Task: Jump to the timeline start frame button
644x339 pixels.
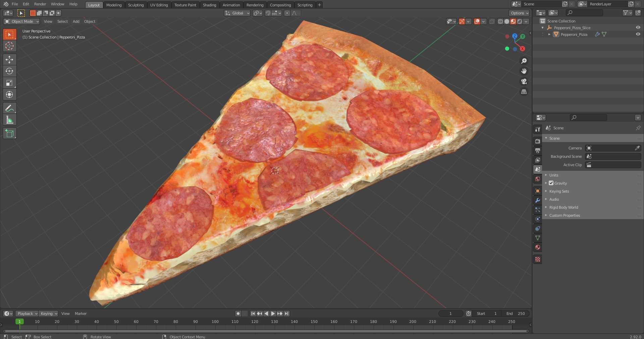Action: tap(253, 314)
